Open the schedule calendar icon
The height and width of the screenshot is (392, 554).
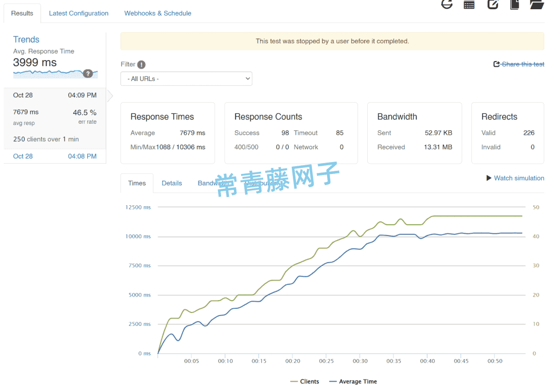469,4
